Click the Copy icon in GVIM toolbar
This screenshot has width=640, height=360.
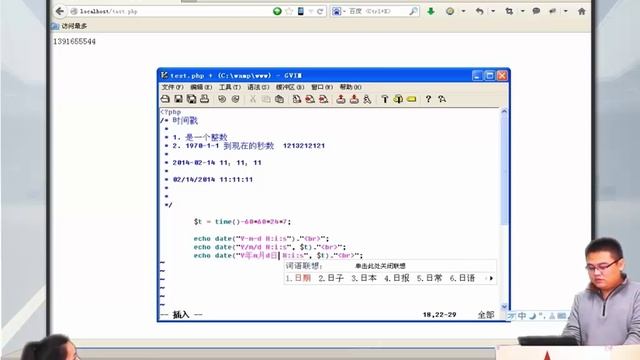coord(266,99)
